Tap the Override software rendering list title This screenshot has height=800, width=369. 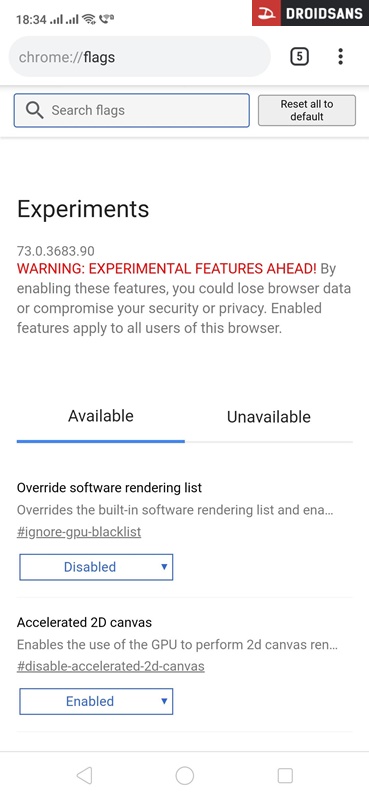(x=109, y=488)
